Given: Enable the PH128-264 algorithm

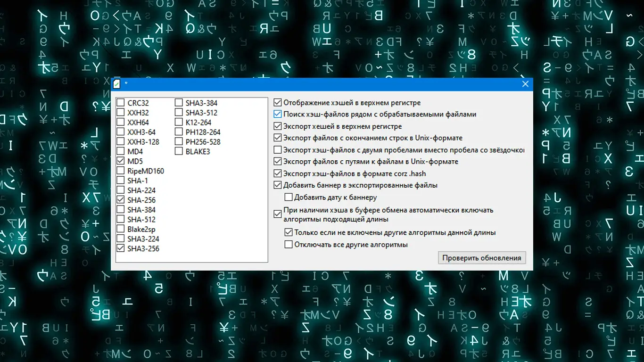Looking at the screenshot, I should 179,132.
